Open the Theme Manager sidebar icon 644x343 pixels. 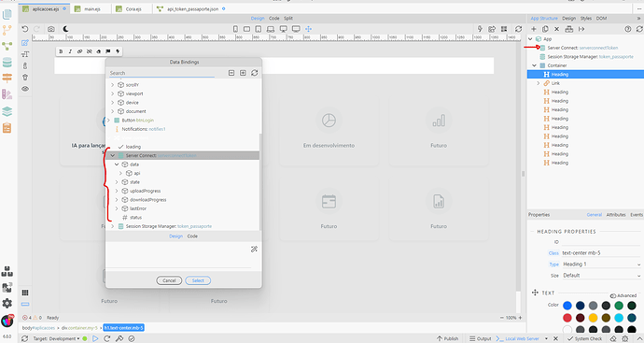pyautogui.click(x=7, y=94)
